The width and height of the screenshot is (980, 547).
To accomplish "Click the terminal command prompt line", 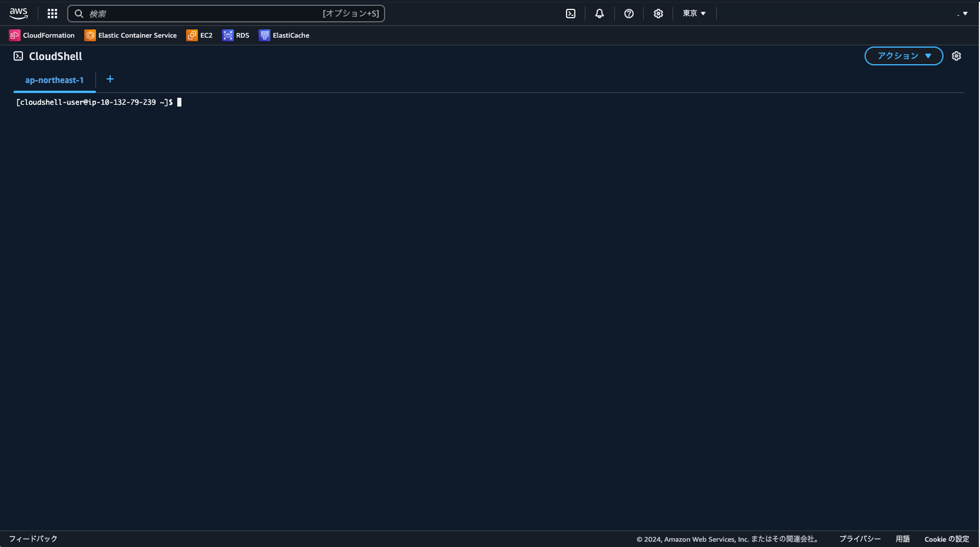I will click(99, 102).
